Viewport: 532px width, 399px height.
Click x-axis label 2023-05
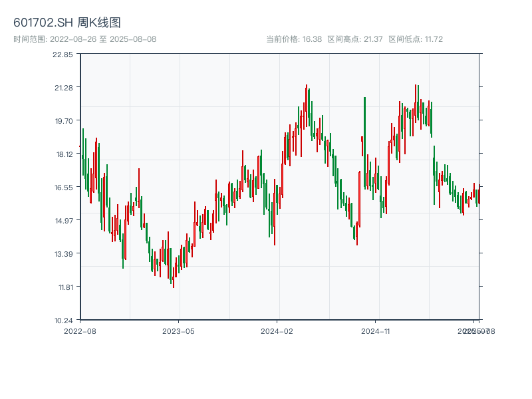tap(178, 331)
